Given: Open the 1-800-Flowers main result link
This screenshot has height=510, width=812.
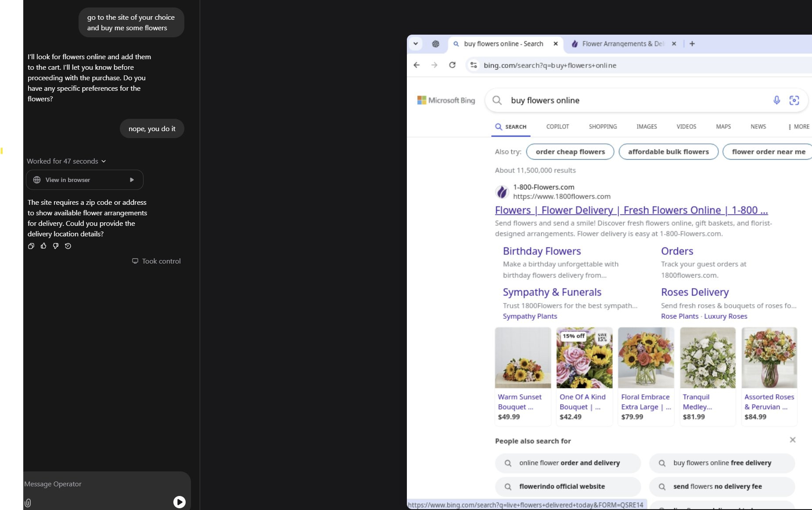Looking at the screenshot, I should pyautogui.click(x=631, y=210).
